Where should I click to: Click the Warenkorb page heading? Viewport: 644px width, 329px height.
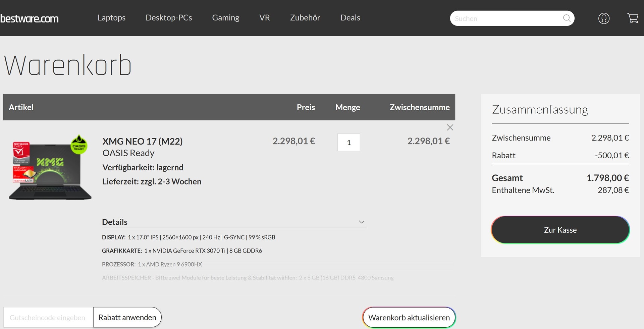pyautogui.click(x=68, y=65)
